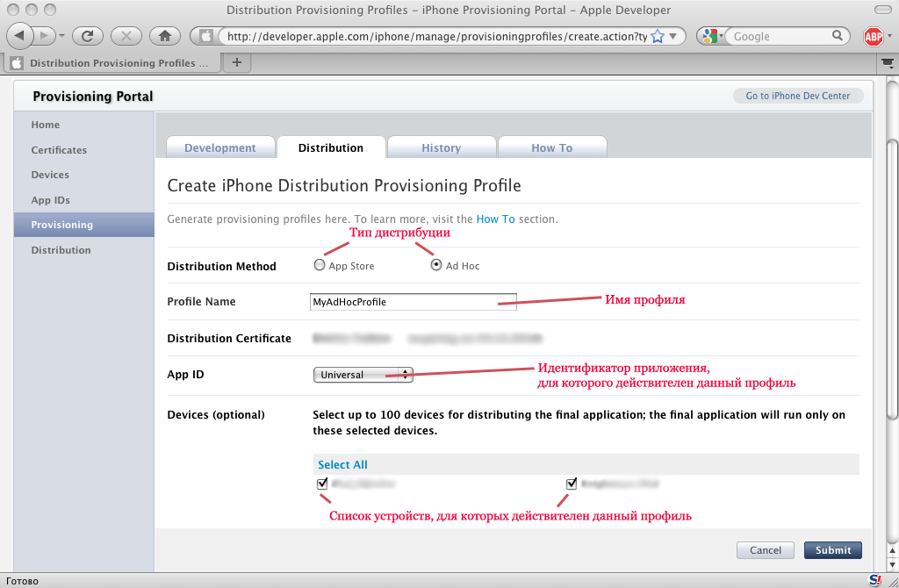Open the ABP icon dropdown arrow

(890, 36)
